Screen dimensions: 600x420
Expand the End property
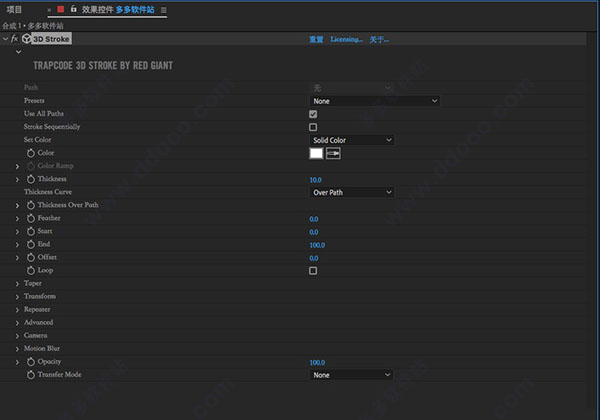point(17,244)
